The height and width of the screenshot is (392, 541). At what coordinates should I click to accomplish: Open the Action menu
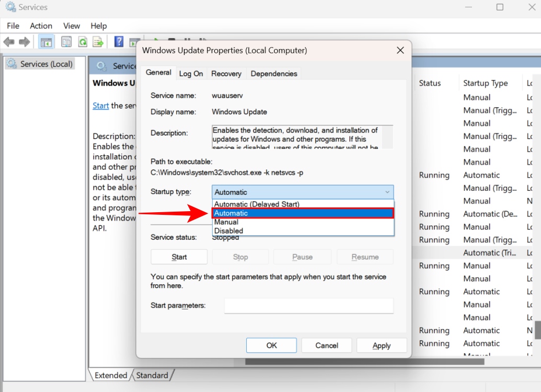(41, 25)
